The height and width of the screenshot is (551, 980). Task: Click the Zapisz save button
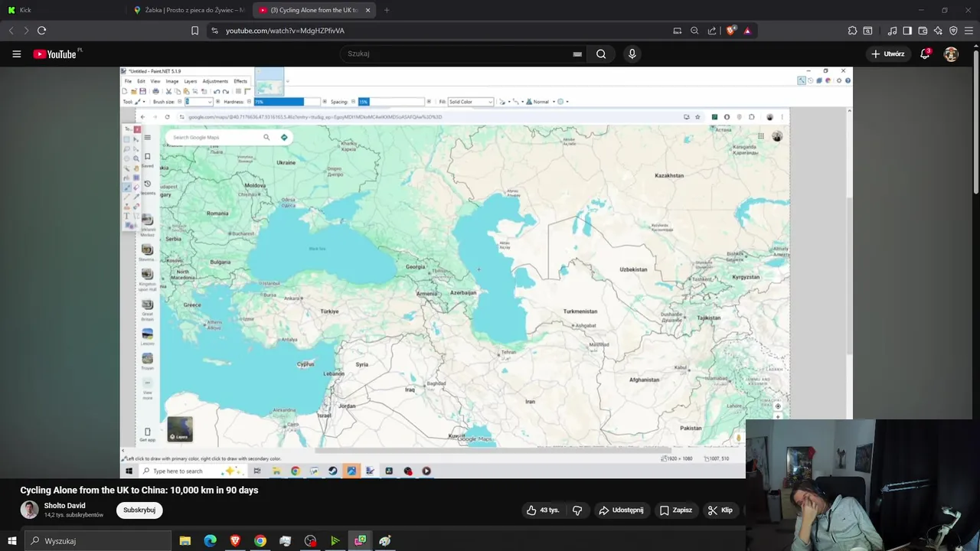[x=676, y=510]
